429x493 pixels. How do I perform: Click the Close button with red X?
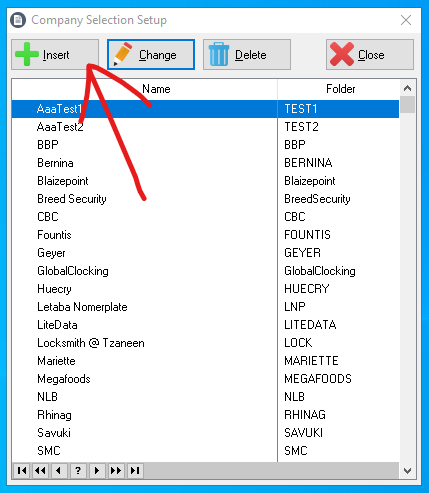tap(370, 55)
